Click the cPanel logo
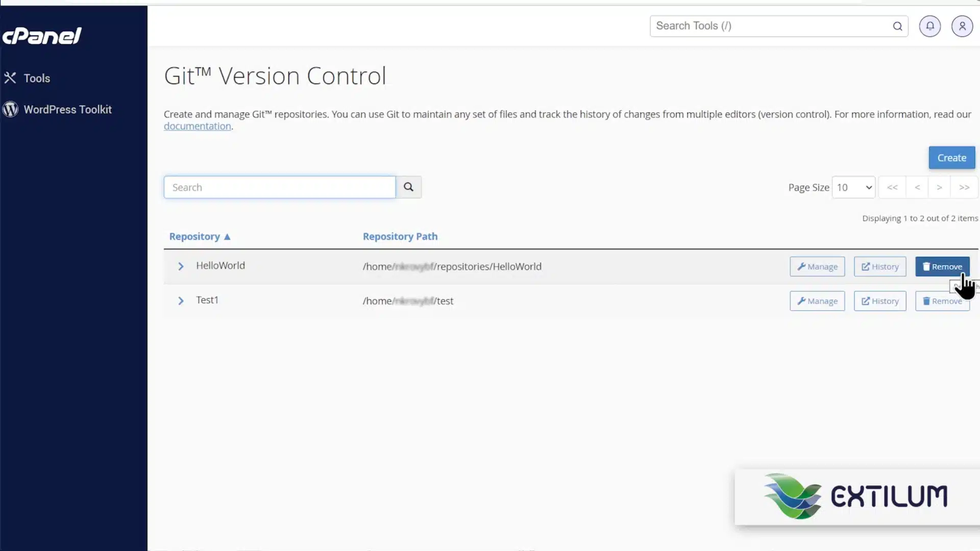The image size is (980, 551). coord(42,36)
